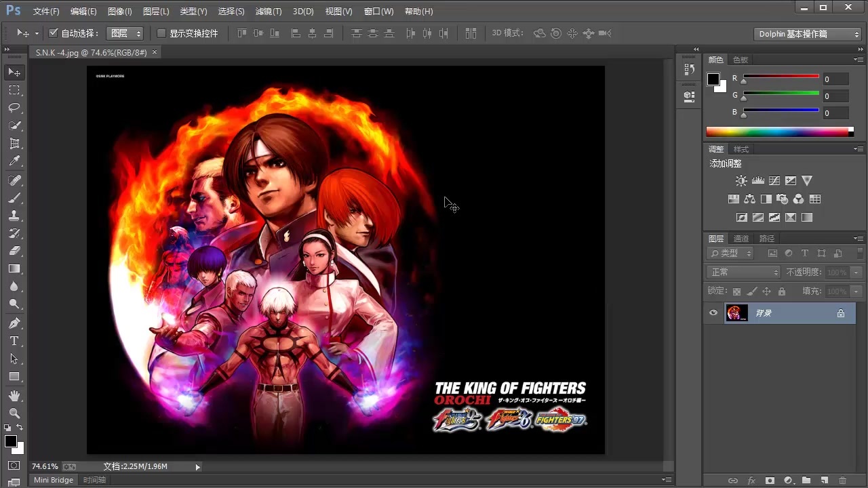Toggle type layer filter icon
The width and height of the screenshot is (868, 488).
point(805,253)
